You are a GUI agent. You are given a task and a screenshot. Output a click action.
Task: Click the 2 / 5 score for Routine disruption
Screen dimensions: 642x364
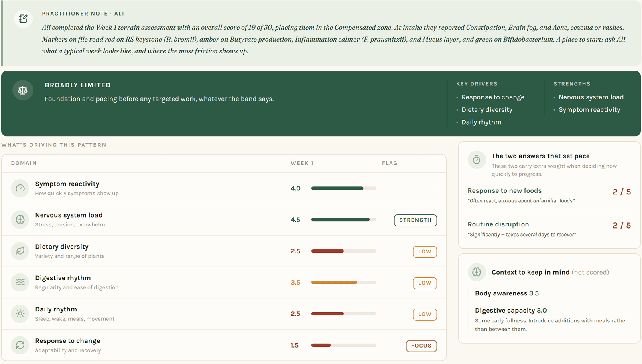pos(622,226)
